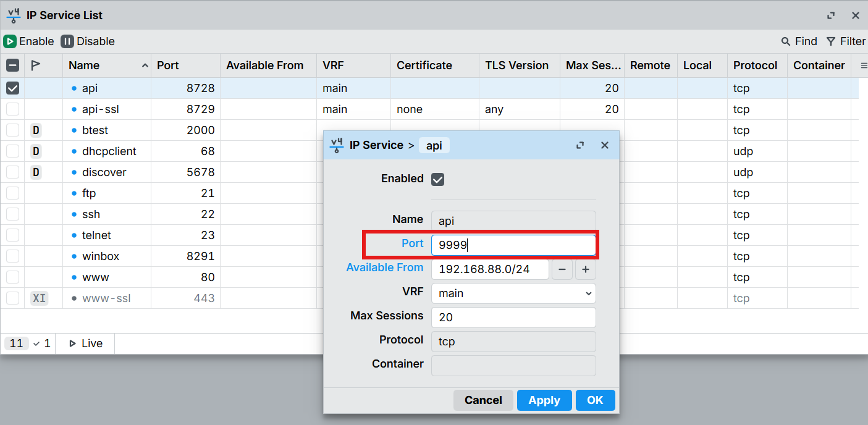
Task: Add Available From entry with plus button
Action: (586, 269)
